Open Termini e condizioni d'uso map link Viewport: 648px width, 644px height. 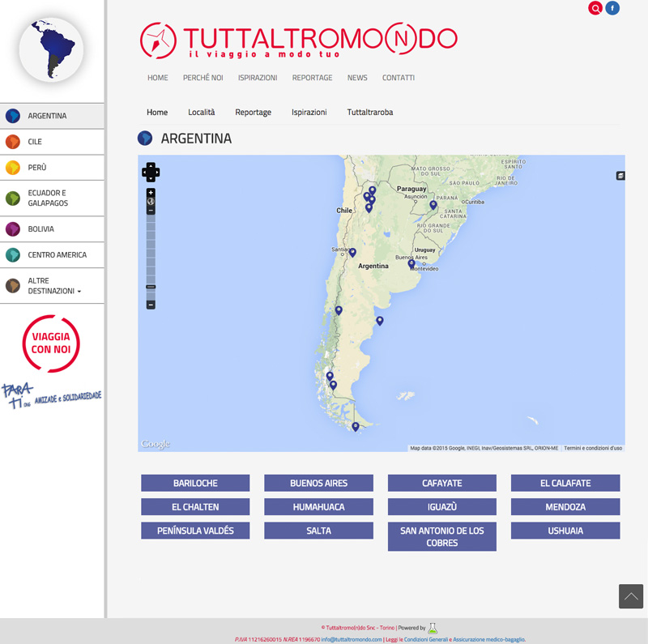coord(593,448)
